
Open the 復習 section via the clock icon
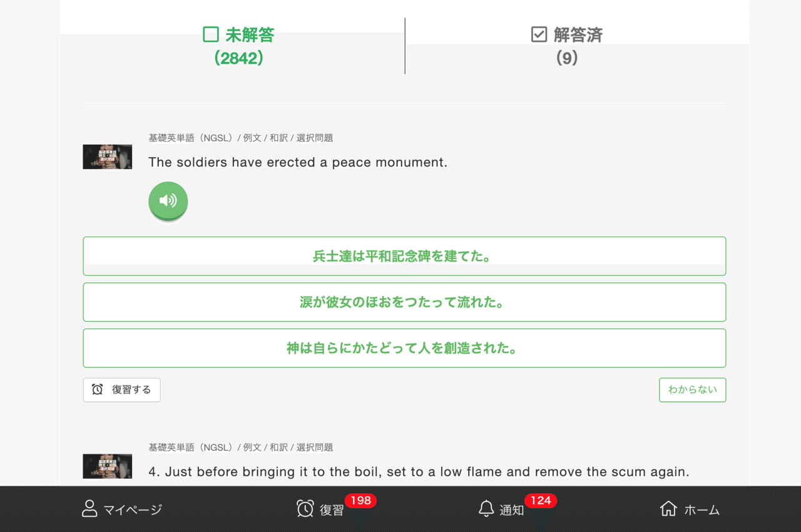(x=305, y=509)
